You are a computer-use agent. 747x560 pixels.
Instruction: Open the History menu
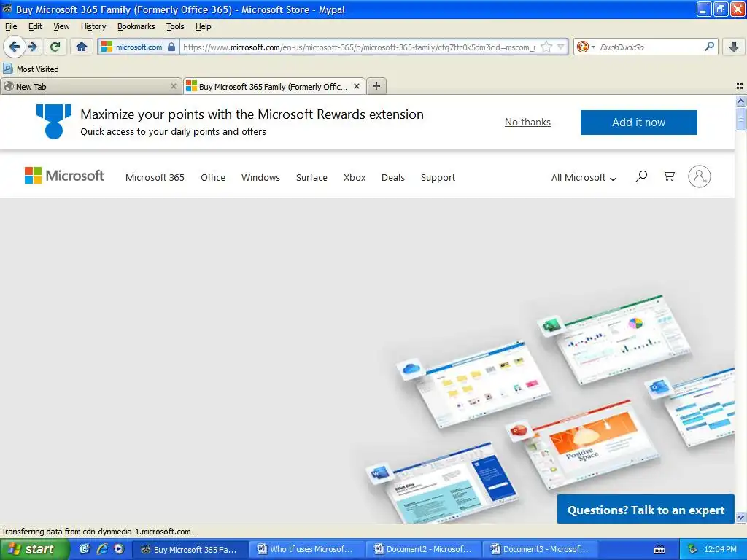tap(93, 26)
